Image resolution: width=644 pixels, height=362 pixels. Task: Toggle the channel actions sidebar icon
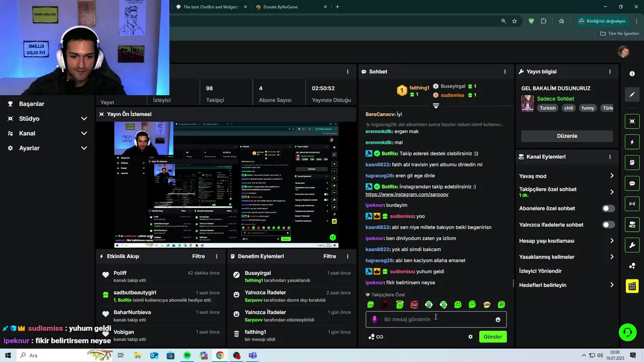point(632,224)
